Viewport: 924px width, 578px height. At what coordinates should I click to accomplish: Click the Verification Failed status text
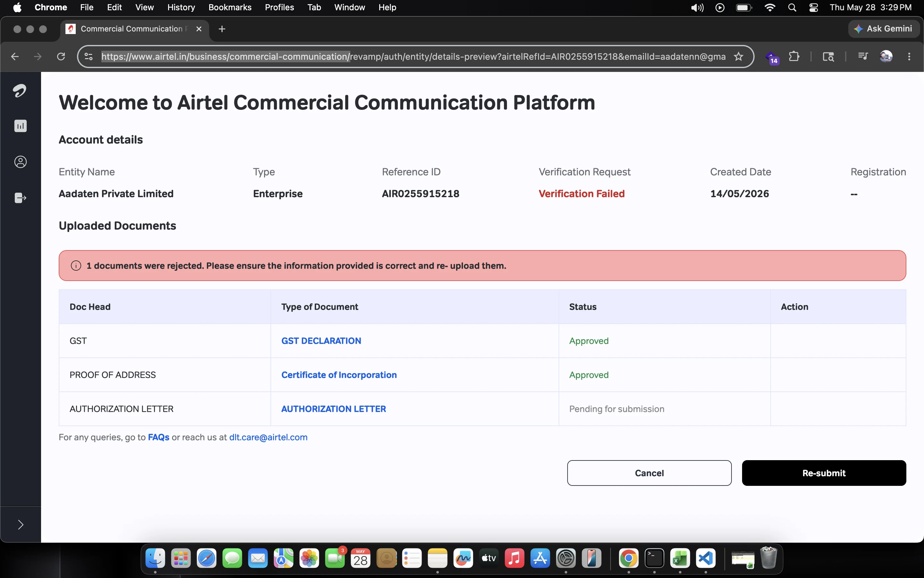click(581, 194)
